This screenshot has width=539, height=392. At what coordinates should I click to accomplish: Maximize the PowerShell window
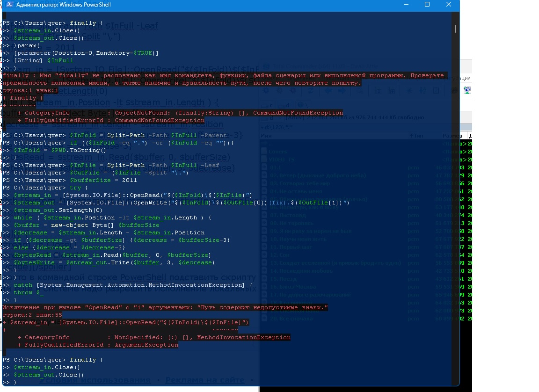tap(427, 5)
